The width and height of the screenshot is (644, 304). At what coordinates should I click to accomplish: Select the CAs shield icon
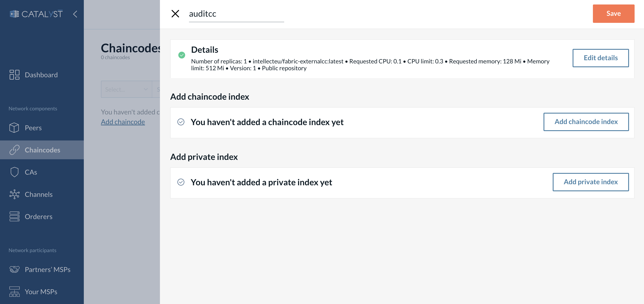(15, 172)
